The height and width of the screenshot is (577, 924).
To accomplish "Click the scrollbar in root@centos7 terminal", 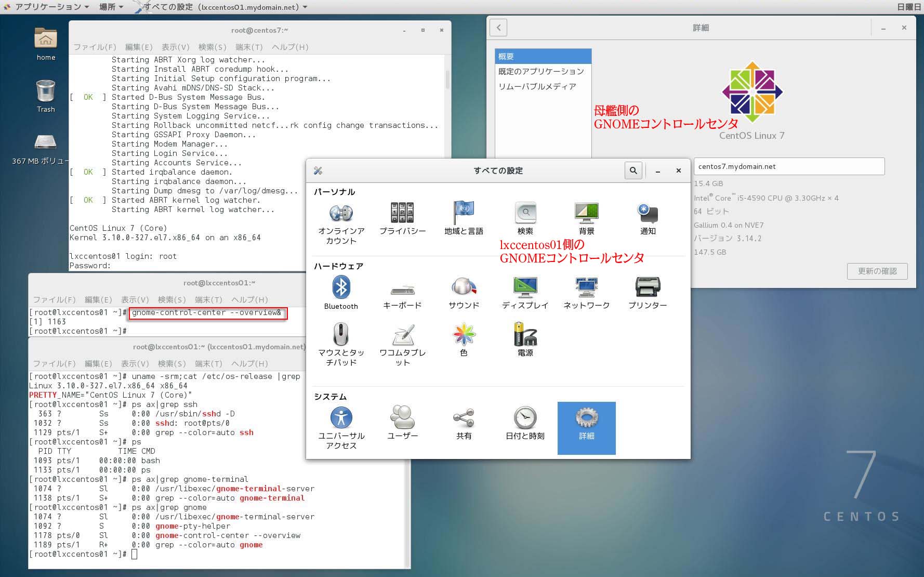I will (447, 79).
